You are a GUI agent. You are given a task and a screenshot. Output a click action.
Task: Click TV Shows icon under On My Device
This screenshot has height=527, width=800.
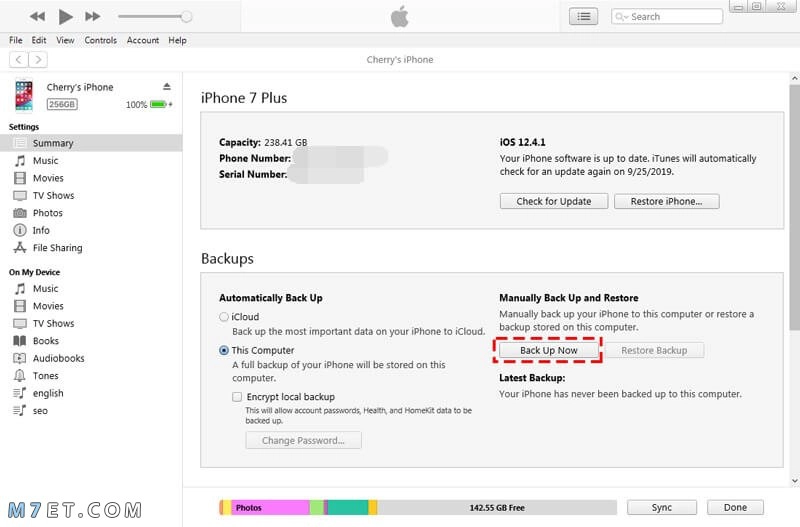[x=20, y=323]
